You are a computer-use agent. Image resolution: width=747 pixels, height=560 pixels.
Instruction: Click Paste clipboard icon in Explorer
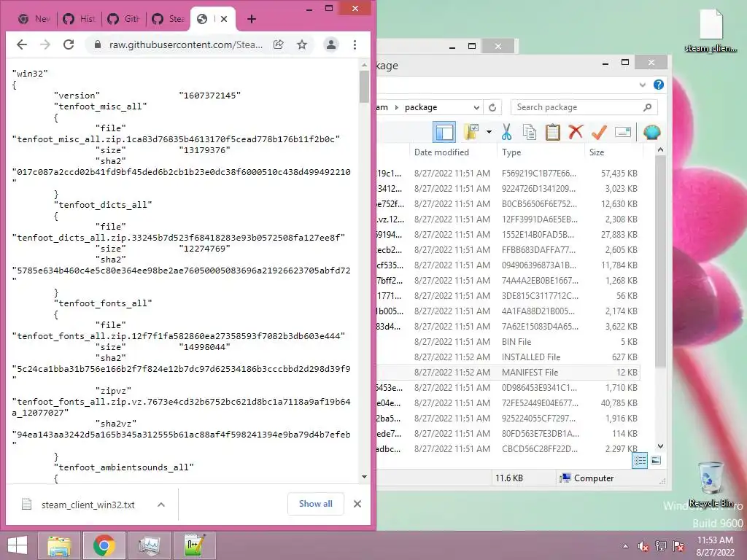[553, 133]
